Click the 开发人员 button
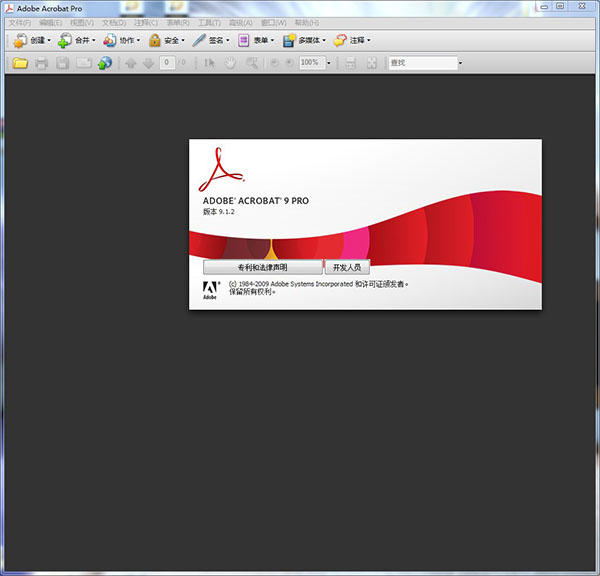 (347, 267)
